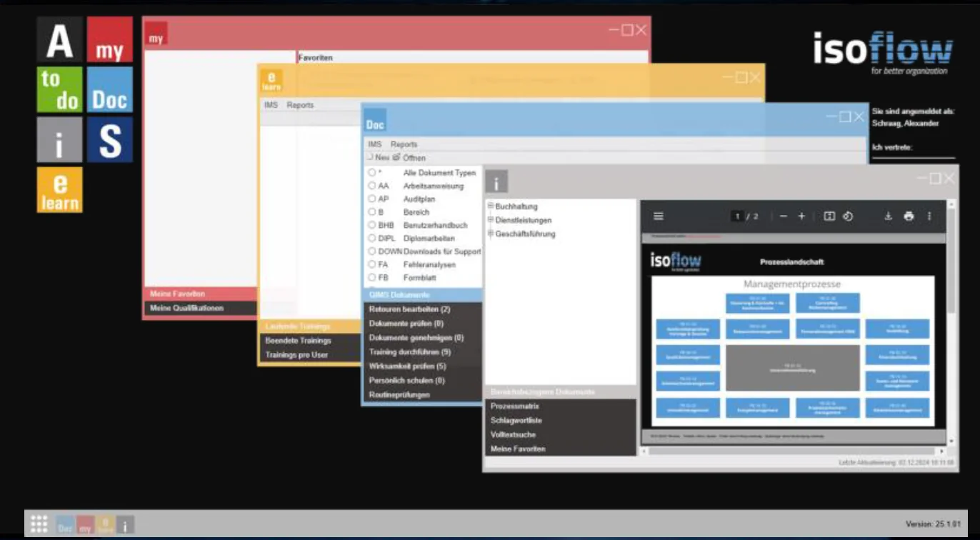Click the Doc logo in the blue window title bar

click(375, 120)
